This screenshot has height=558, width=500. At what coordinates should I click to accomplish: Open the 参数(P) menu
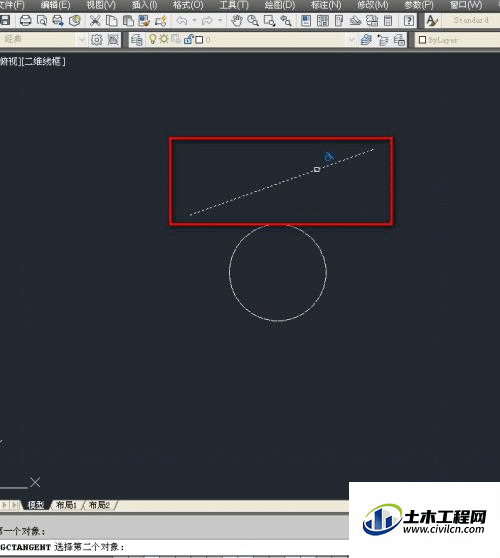point(419,5)
